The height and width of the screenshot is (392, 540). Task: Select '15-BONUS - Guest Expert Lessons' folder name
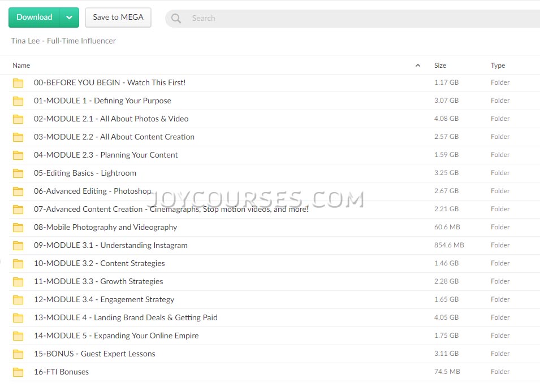pos(94,354)
